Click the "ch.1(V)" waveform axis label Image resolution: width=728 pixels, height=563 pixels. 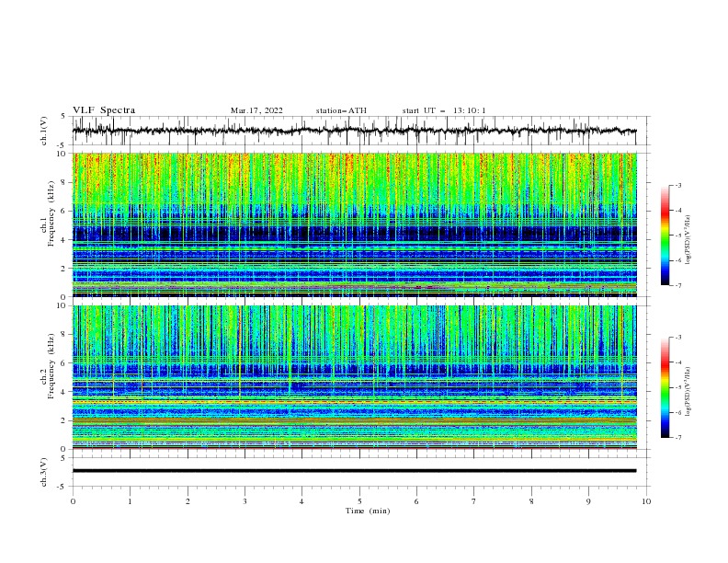point(44,131)
